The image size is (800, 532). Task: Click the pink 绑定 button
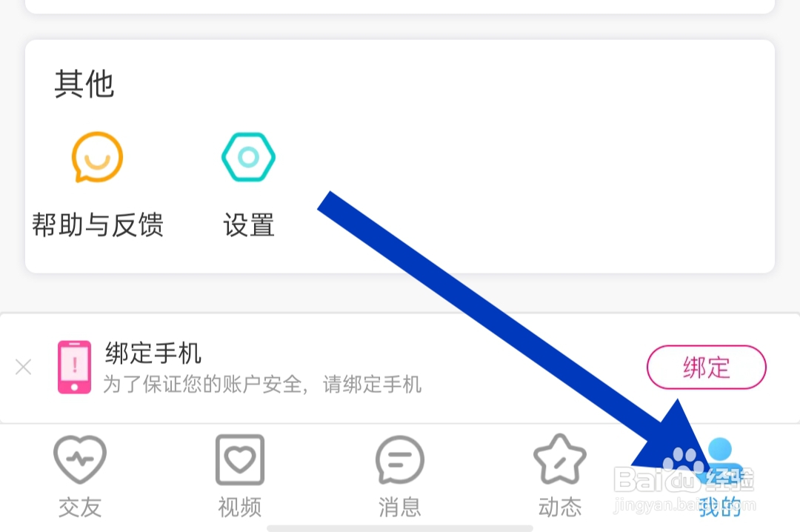pyautogui.click(x=706, y=367)
